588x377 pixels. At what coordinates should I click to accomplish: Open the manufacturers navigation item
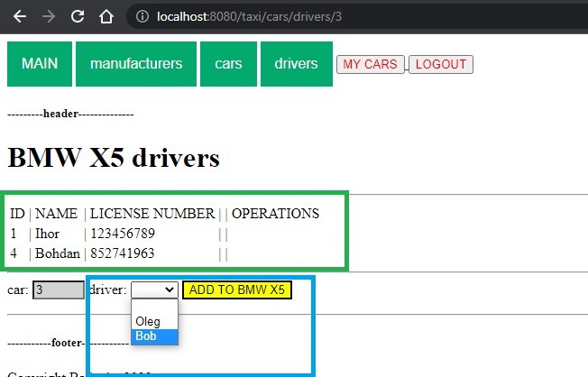tap(136, 64)
